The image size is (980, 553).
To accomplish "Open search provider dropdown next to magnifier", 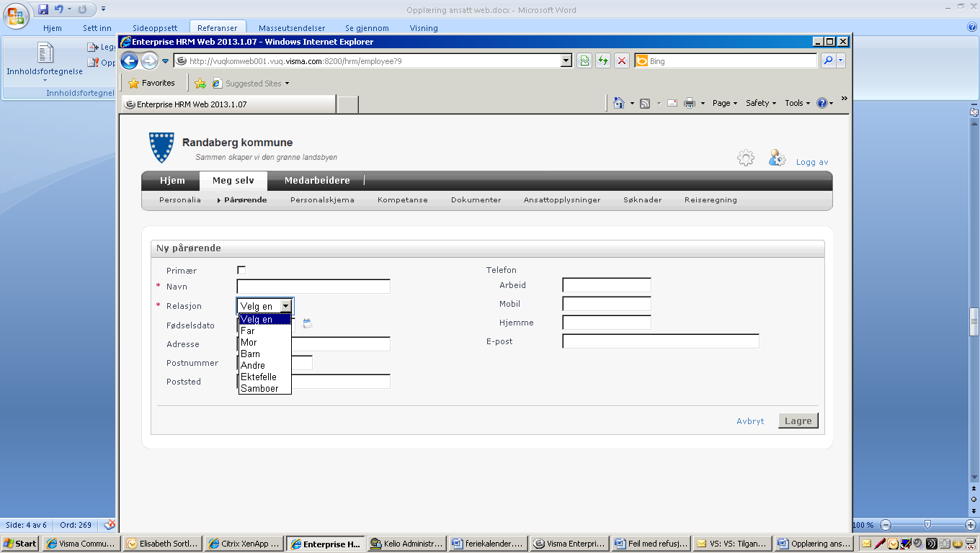I will [x=840, y=61].
